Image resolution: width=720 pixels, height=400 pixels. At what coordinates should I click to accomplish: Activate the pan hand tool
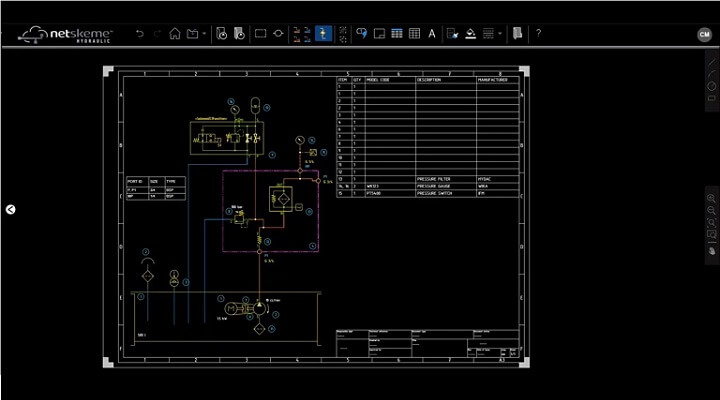tap(711, 251)
